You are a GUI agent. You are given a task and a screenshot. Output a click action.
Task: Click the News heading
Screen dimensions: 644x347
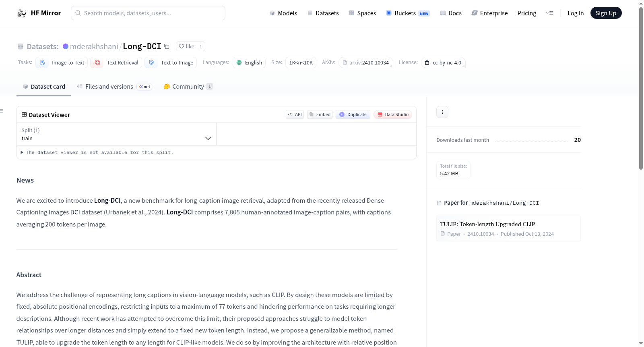click(25, 180)
